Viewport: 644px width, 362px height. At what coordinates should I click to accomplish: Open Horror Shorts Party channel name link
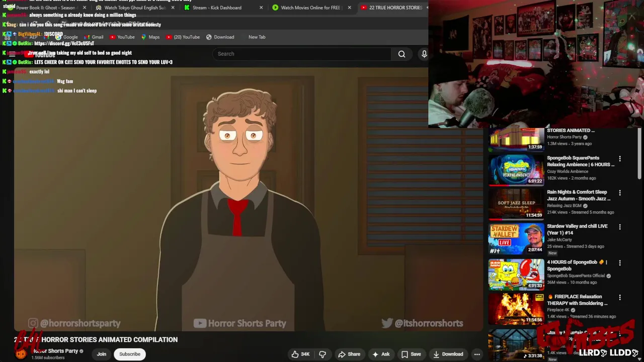click(55, 351)
